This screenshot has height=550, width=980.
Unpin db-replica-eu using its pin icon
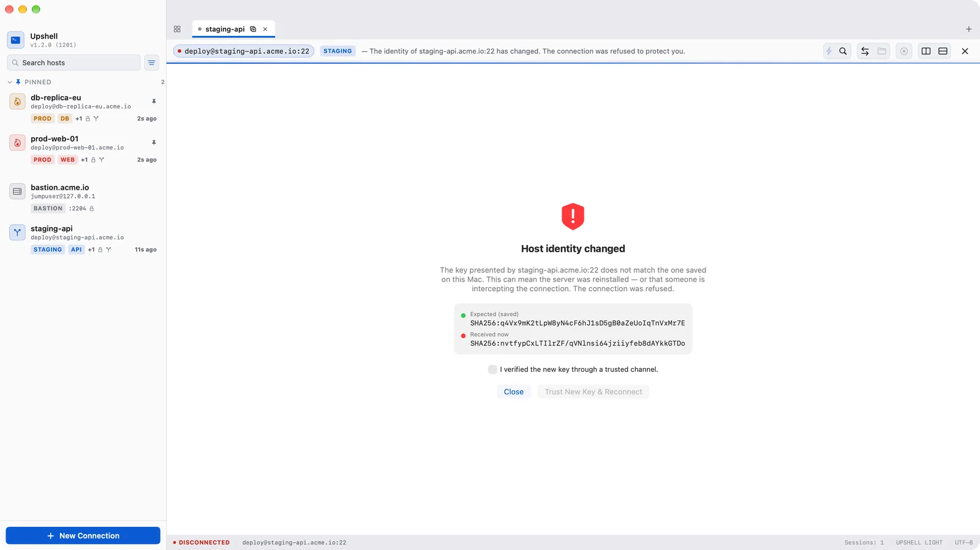point(154,102)
